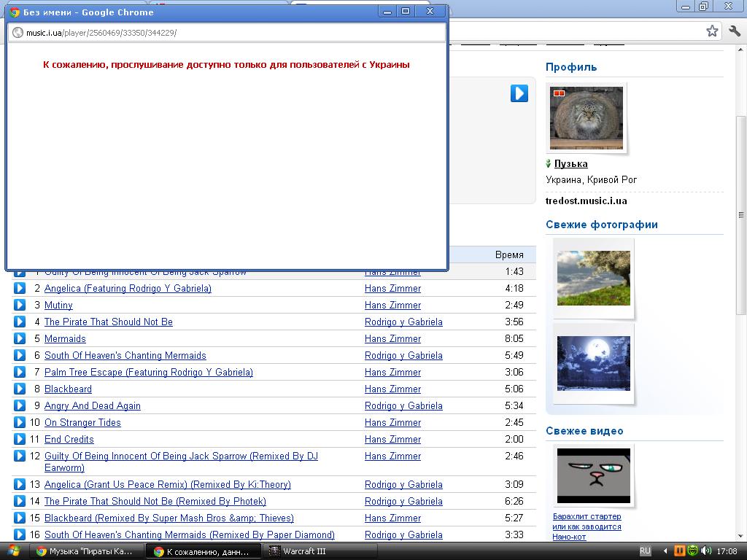747x560 pixels.
Task: Play track 13 Angelica Grant Us Peace Remix
Action: [20, 484]
